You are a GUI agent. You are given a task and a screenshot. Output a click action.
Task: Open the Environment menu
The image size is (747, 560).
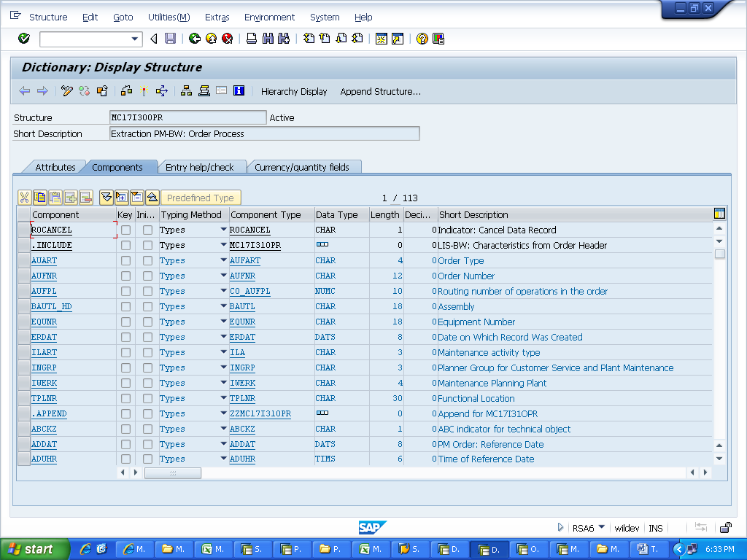270,17
